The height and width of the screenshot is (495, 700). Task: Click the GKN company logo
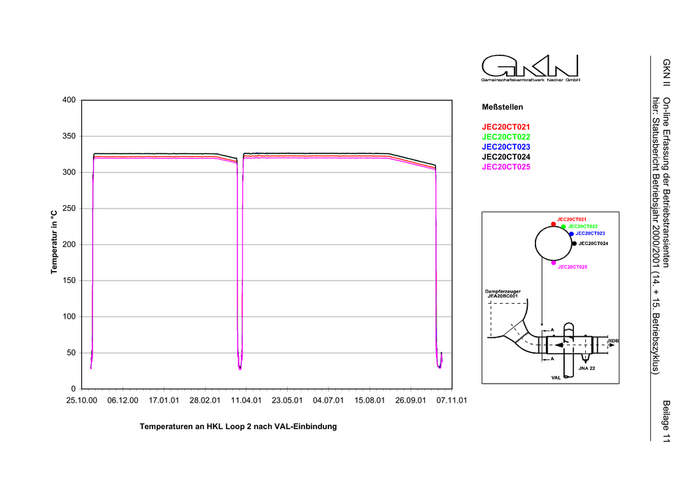click(529, 68)
